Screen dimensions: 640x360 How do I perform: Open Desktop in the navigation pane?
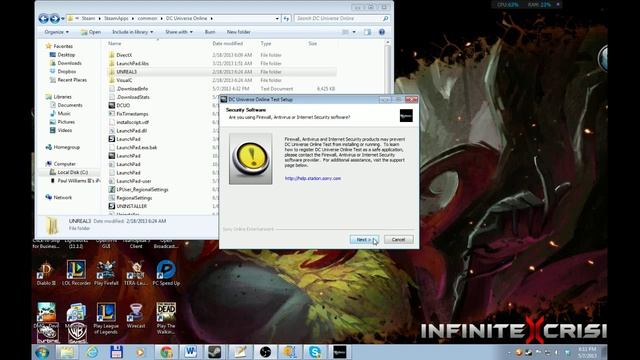point(66,55)
